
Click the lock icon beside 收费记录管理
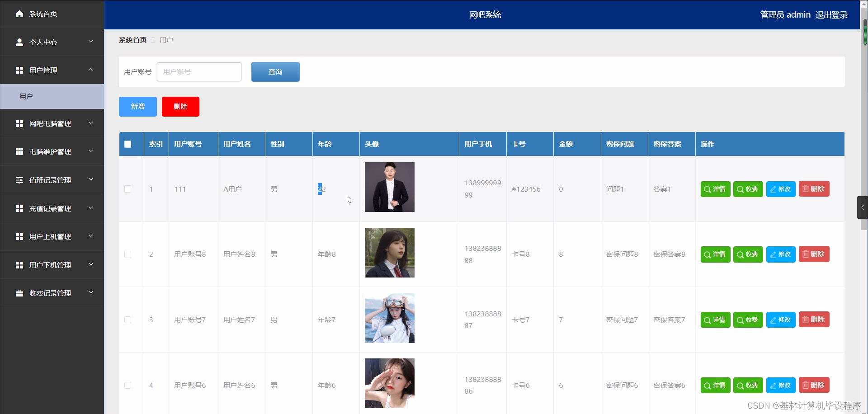19,293
